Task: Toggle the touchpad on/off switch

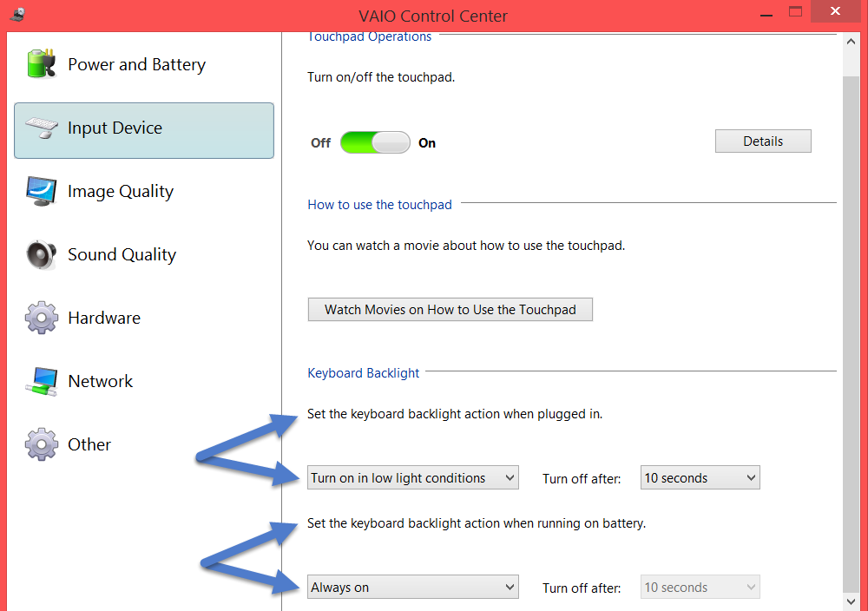Action: point(375,143)
